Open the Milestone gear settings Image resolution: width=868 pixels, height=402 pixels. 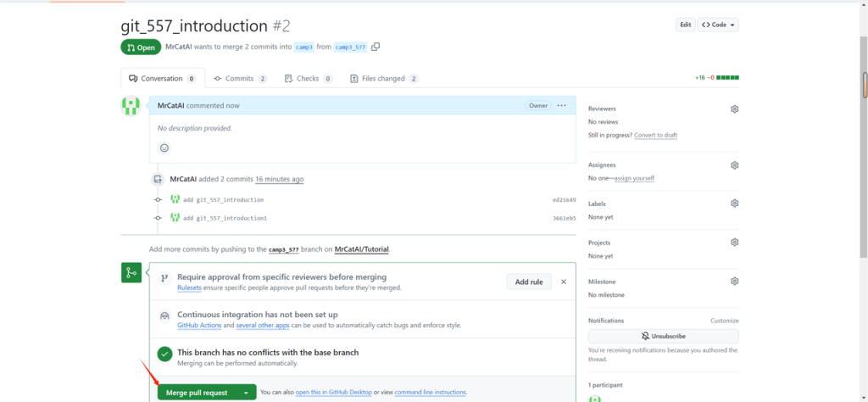[x=735, y=282]
